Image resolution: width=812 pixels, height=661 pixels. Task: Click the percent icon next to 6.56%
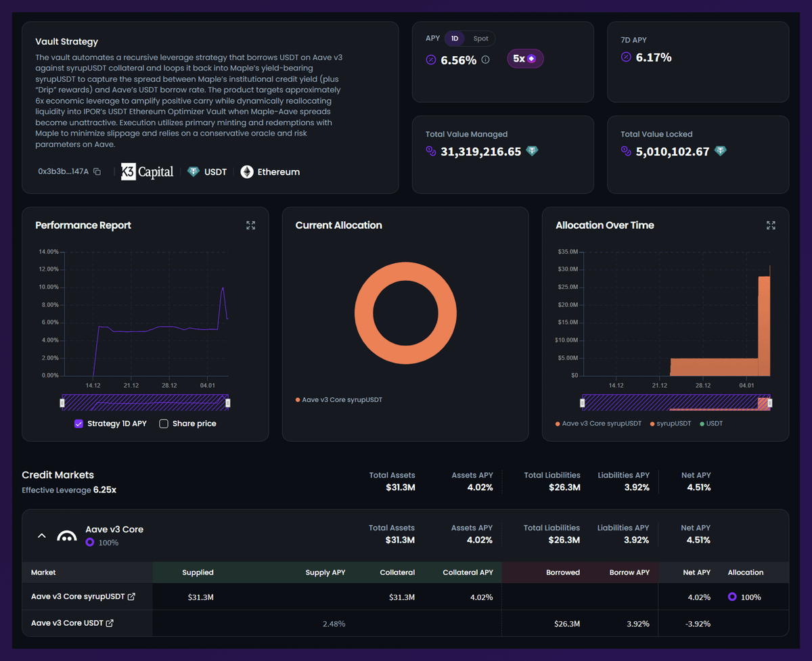click(x=431, y=60)
